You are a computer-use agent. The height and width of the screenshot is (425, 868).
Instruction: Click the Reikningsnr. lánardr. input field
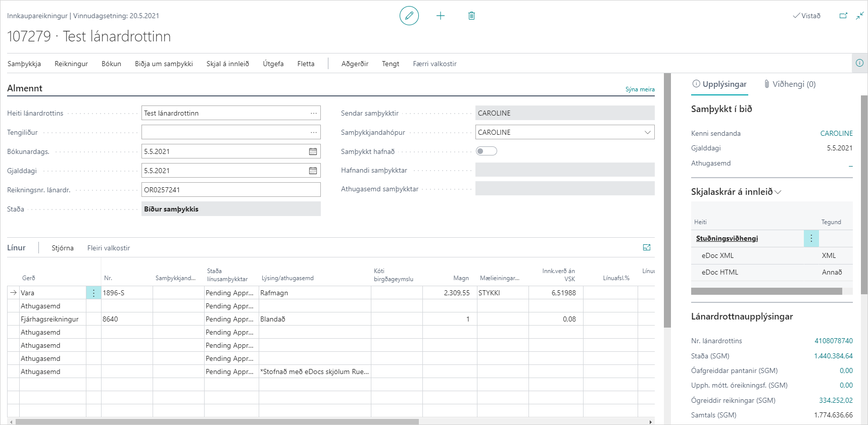231,190
